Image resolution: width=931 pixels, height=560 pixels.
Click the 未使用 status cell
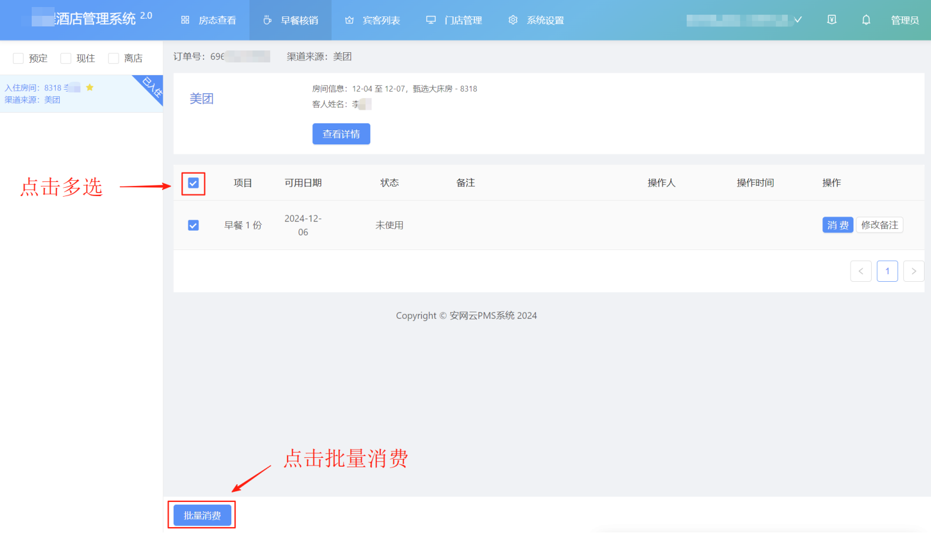[x=389, y=225]
